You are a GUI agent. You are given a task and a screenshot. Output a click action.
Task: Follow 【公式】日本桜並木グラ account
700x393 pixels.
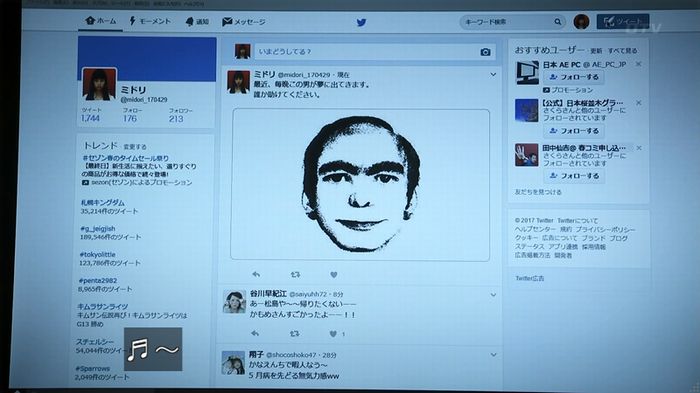click(x=574, y=131)
